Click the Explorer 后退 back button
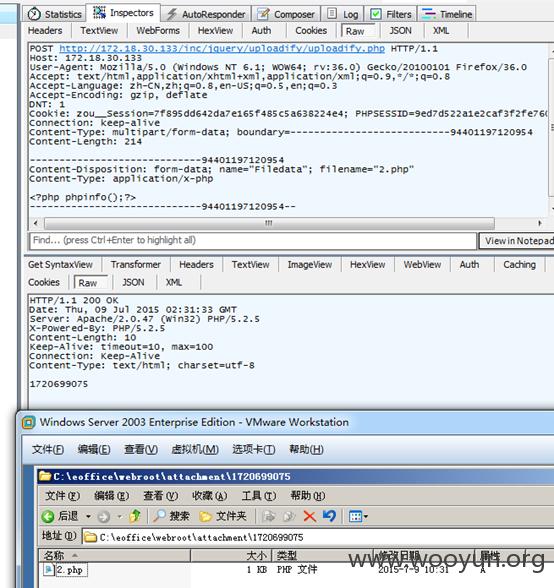This screenshot has width=554, height=588. point(60,516)
